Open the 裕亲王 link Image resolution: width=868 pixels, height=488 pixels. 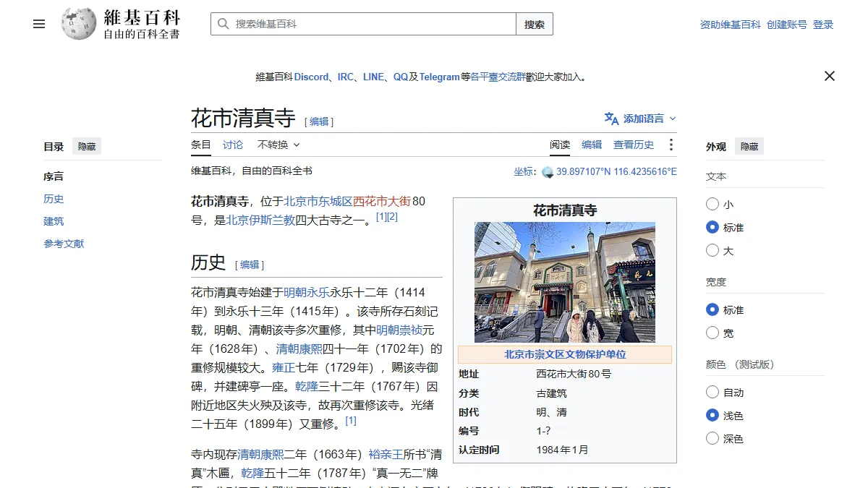(x=386, y=455)
